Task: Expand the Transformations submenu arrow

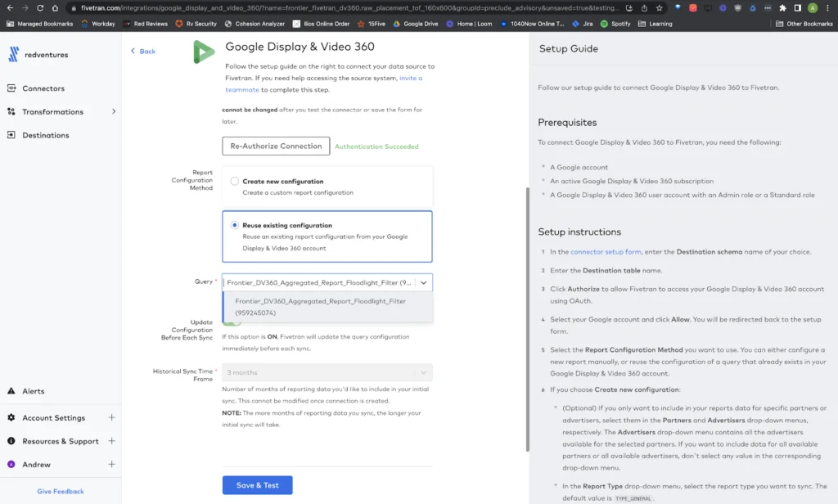Action: click(113, 112)
